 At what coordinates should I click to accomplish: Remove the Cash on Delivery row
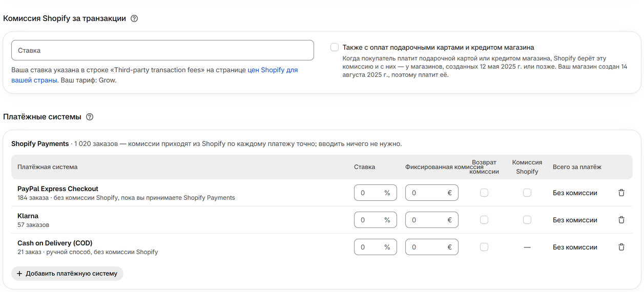click(x=621, y=247)
